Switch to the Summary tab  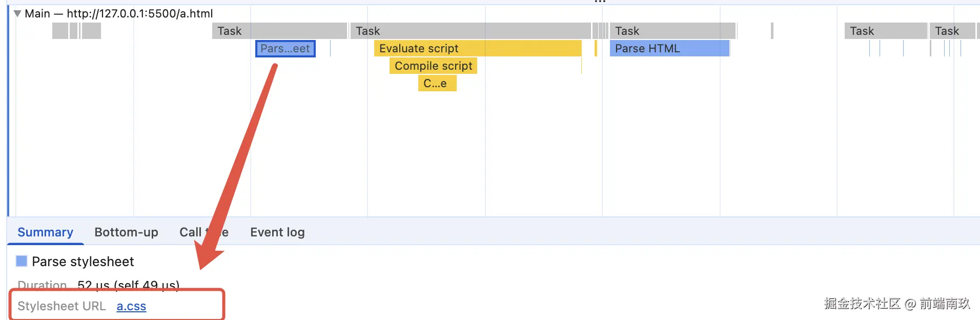[45, 232]
